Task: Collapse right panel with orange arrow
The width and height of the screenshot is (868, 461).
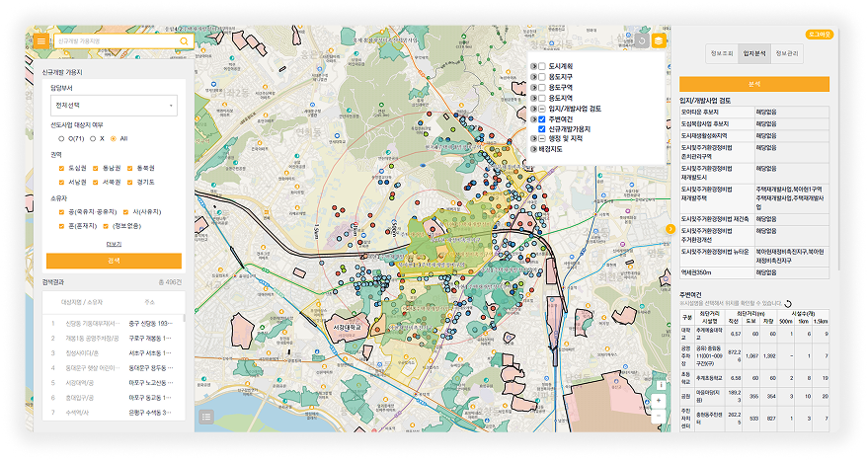Action: click(671, 230)
